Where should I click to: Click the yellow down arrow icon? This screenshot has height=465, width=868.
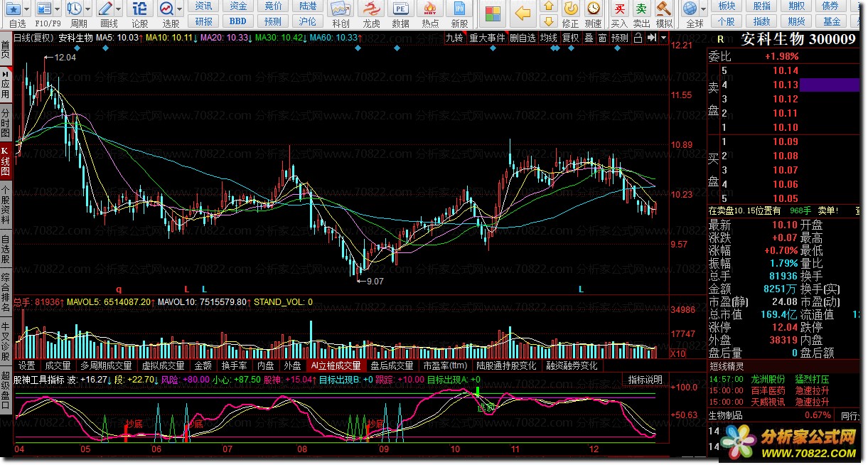pyautogui.click(x=548, y=22)
